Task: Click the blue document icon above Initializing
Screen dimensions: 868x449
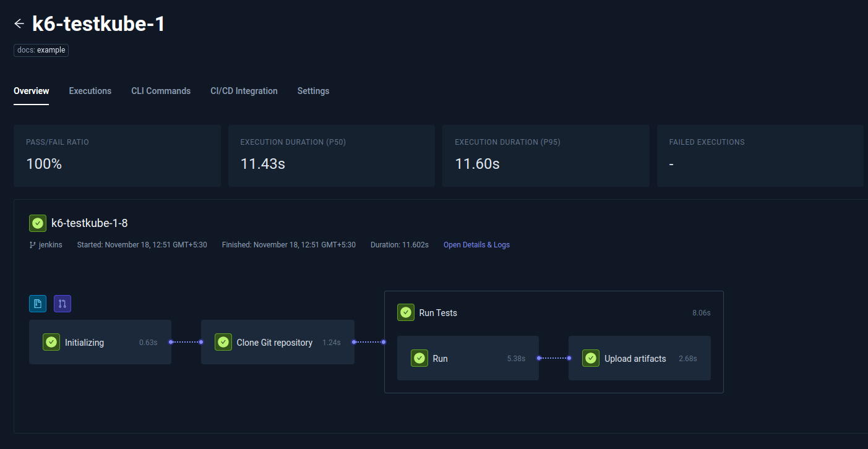Action: (38, 304)
